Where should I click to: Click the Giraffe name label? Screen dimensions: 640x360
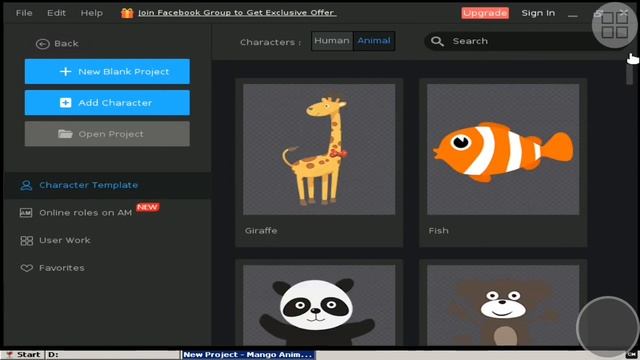(x=261, y=231)
